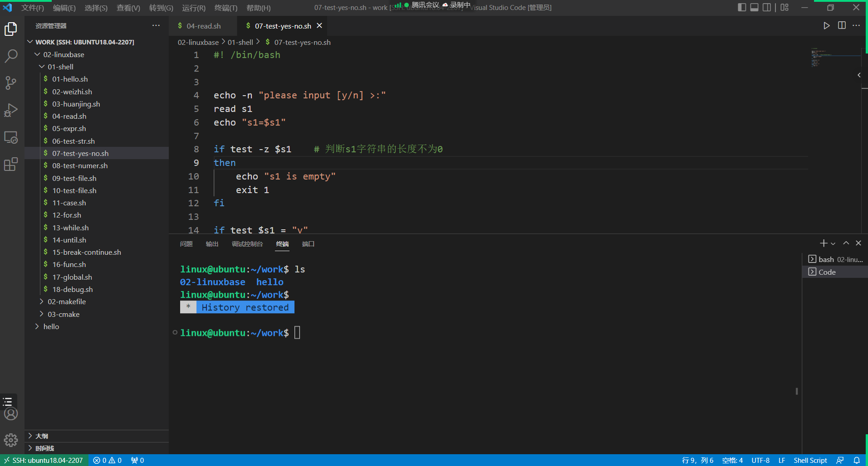
Task: Open the Source Control view
Action: [x=11, y=83]
